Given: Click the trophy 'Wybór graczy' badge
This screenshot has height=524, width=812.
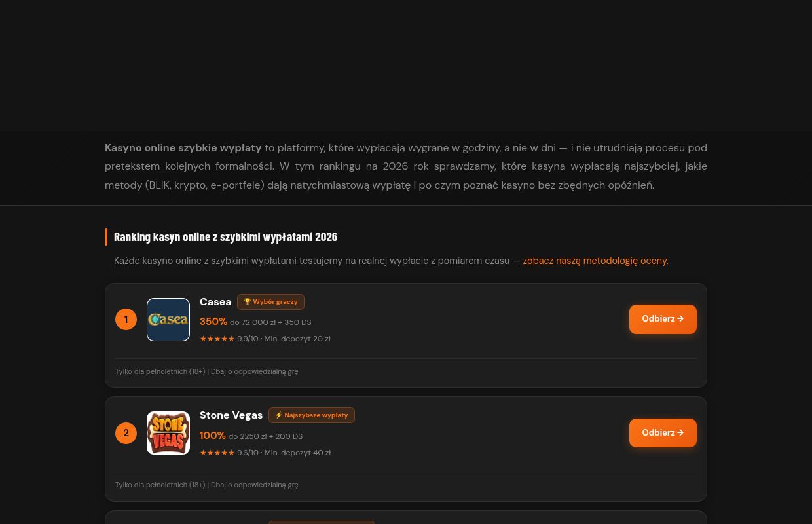Looking at the screenshot, I should coord(270,302).
